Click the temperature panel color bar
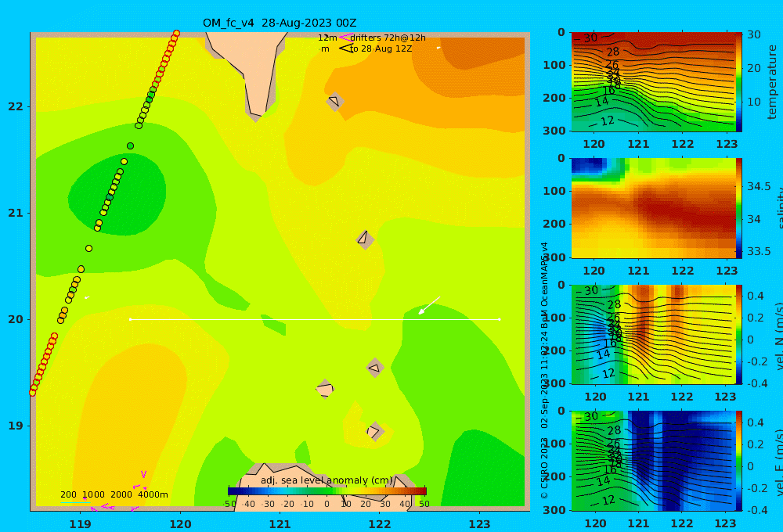The height and width of the screenshot is (532, 783). tap(739, 82)
